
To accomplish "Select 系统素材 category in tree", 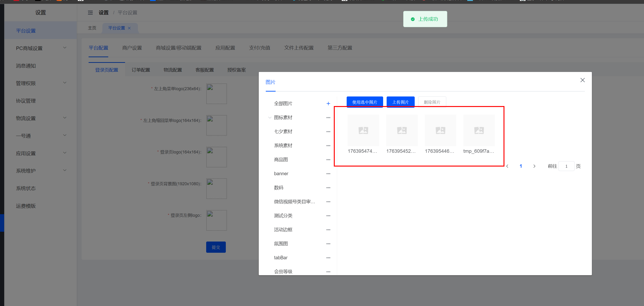I will 283,146.
